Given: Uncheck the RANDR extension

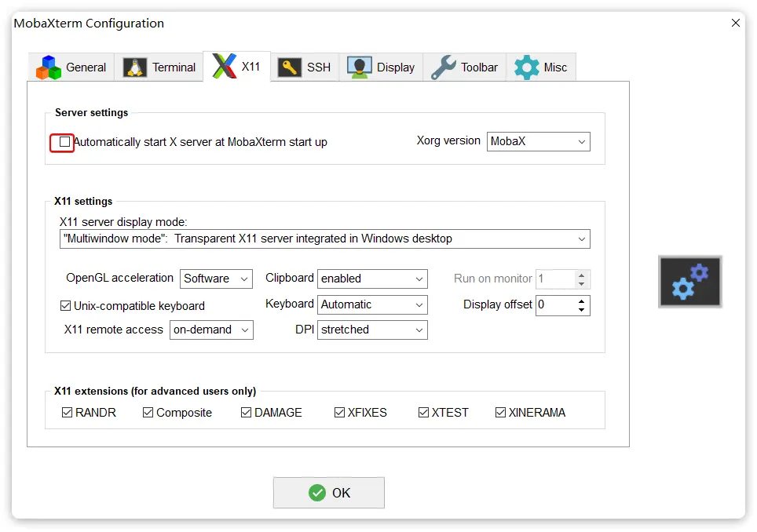Looking at the screenshot, I should [x=68, y=413].
